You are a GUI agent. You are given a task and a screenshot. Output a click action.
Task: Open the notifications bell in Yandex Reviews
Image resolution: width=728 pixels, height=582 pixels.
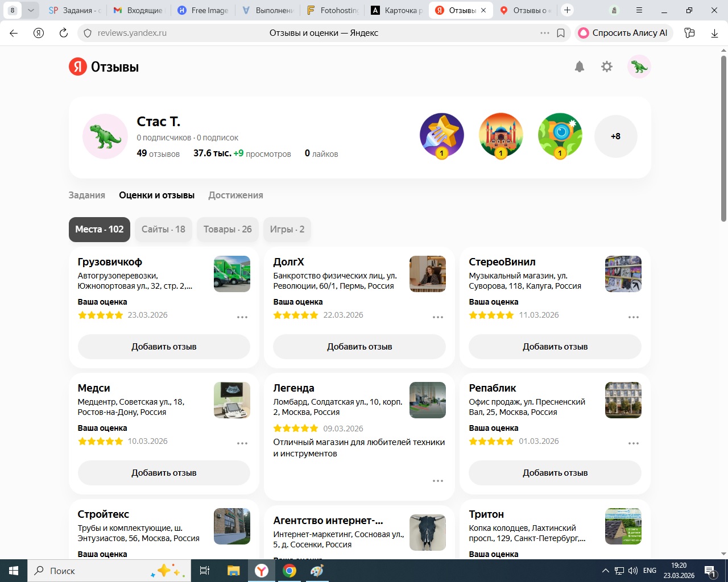click(x=580, y=67)
